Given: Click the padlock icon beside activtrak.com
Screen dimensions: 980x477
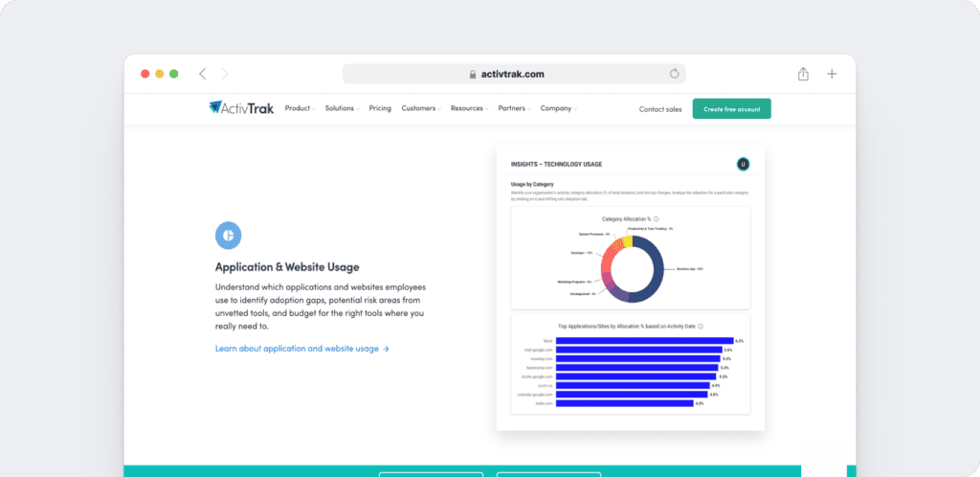Looking at the screenshot, I should (473, 74).
